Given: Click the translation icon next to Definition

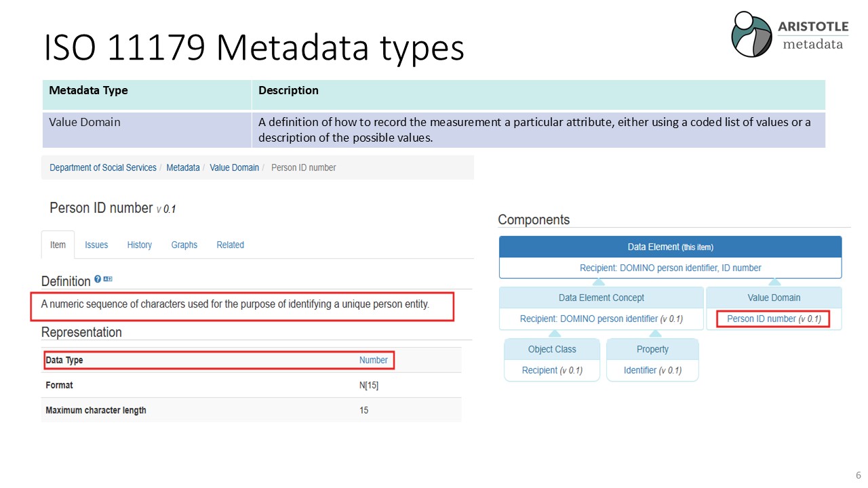Looking at the screenshot, I should (x=108, y=279).
